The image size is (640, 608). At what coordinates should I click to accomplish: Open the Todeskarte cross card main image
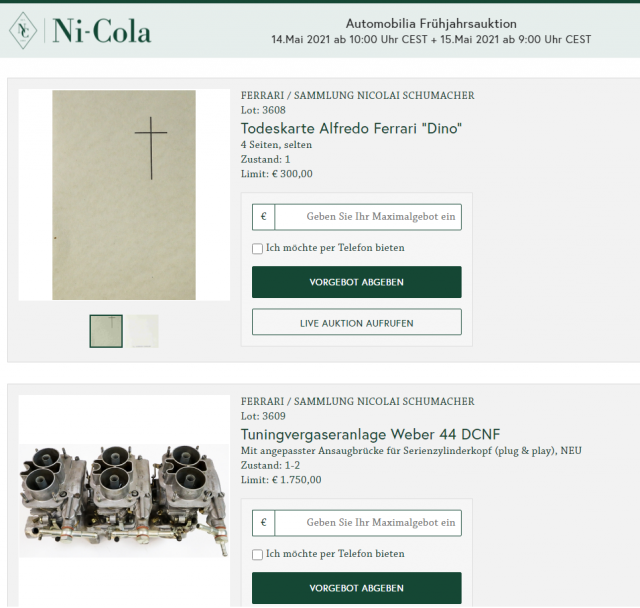point(124,195)
